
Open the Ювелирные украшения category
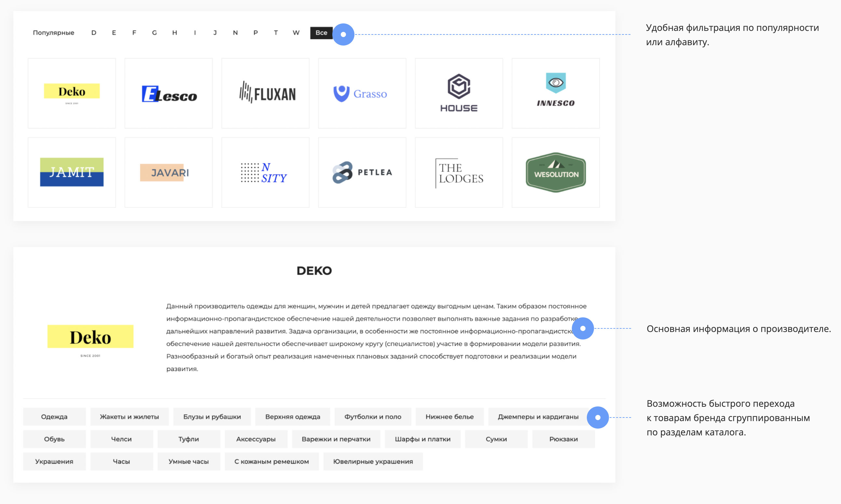(373, 461)
